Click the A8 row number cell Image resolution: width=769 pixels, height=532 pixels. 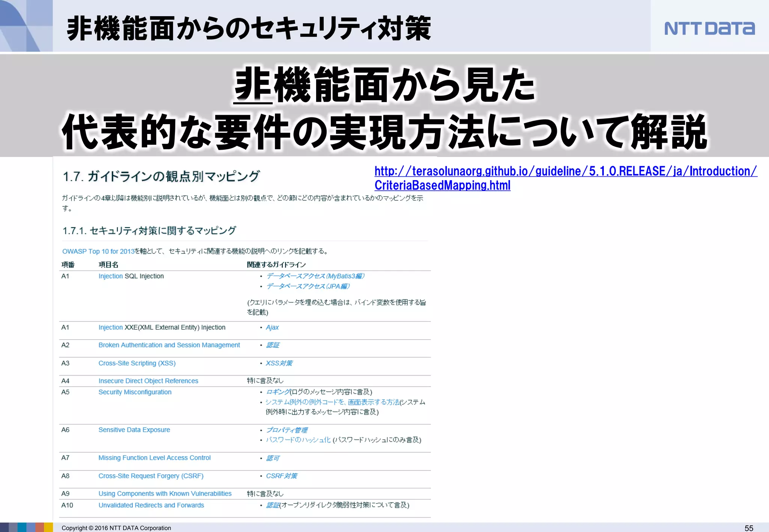[65, 476]
